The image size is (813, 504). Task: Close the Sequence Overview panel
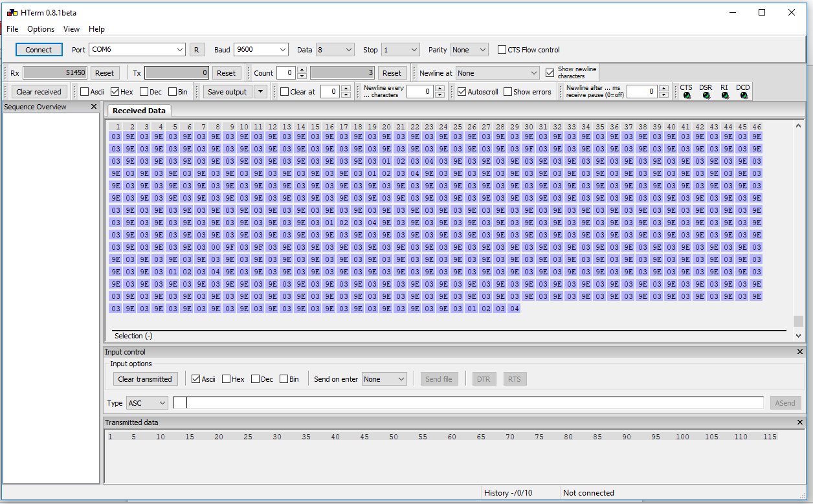pos(94,107)
